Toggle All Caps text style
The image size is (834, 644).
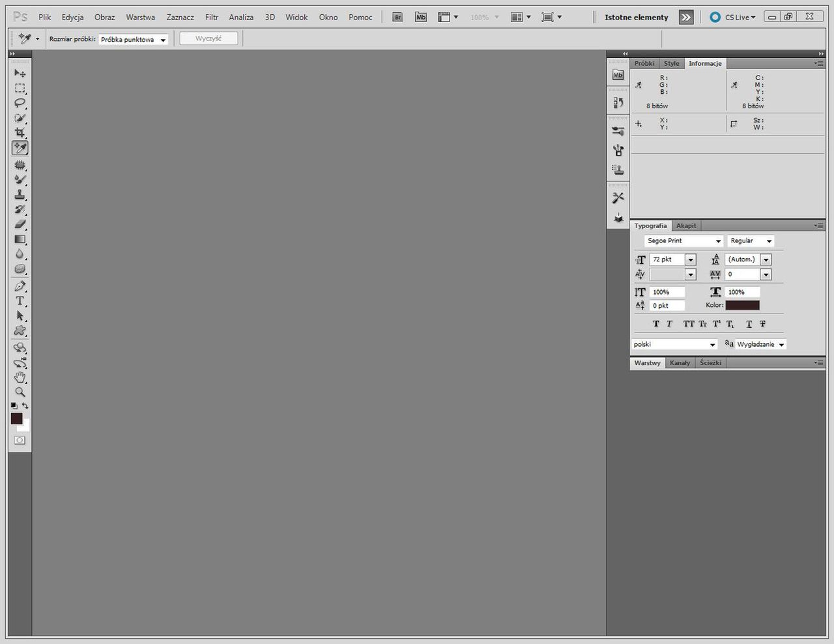[689, 324]
